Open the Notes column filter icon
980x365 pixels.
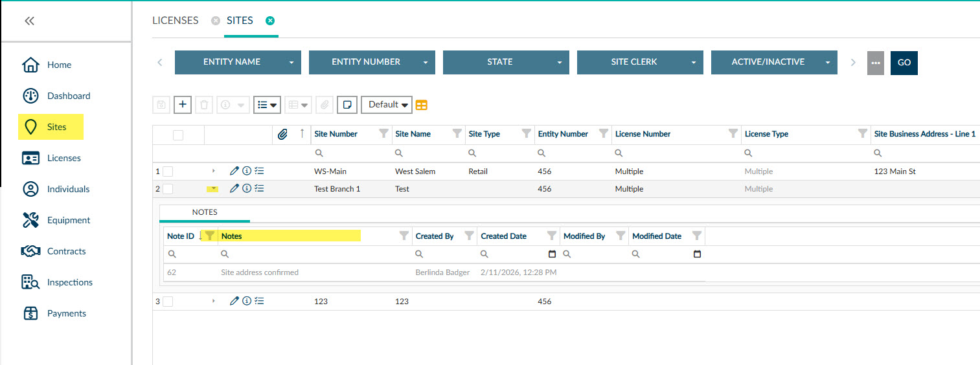(404, 236)
